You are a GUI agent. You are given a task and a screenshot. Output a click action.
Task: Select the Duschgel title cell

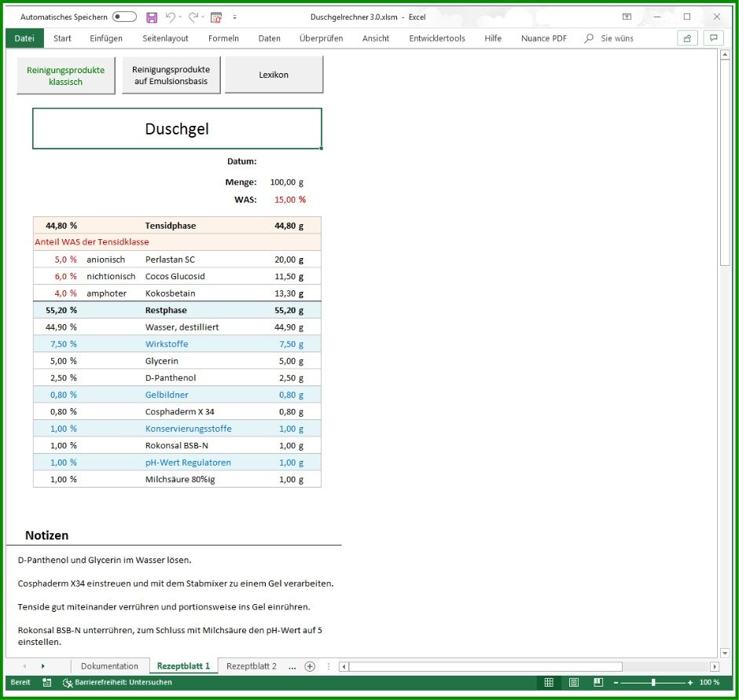(177, 129)
